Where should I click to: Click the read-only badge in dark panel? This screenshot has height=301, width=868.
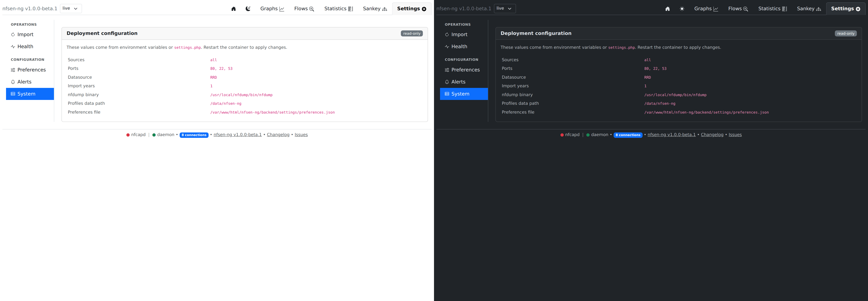click(x=846, y=33)
